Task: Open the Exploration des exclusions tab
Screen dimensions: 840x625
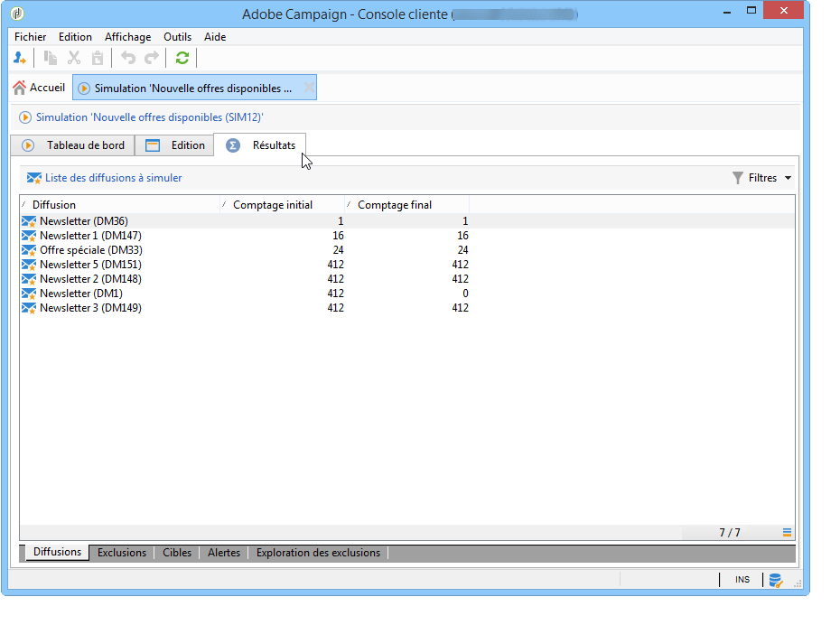Action: [x=318, y=553]
